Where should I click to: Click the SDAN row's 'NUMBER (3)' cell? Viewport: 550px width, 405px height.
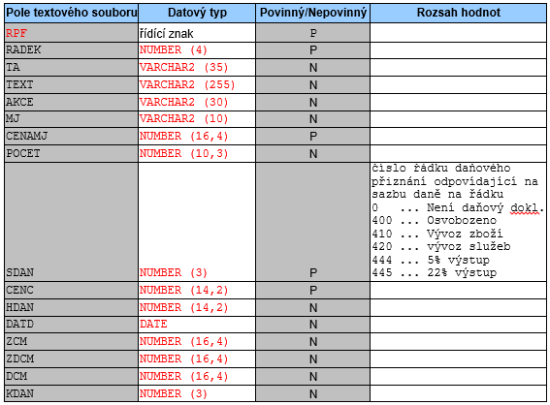click(197, 222)
